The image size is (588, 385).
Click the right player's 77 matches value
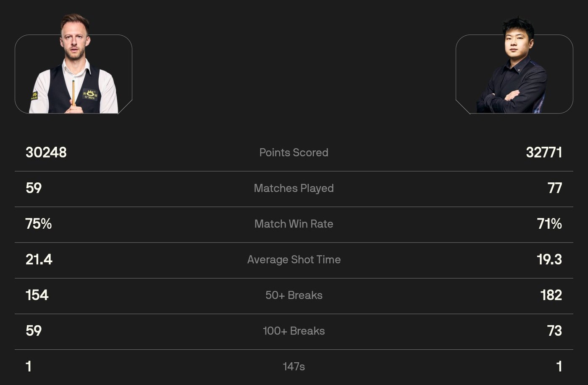(x=554, y=188)
